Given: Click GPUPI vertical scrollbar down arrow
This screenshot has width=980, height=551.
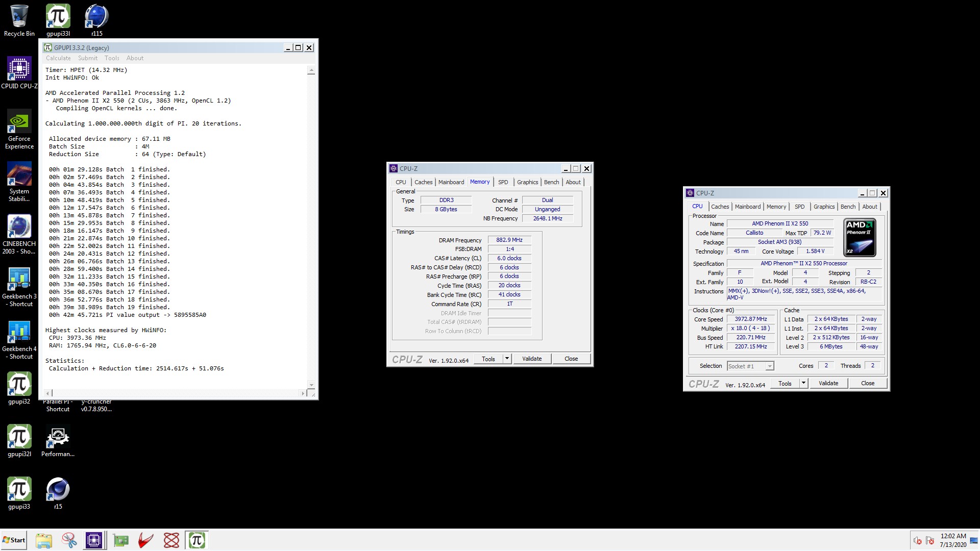Looking at the screenshot, I should pyautogui.click(x=311, y=385).
